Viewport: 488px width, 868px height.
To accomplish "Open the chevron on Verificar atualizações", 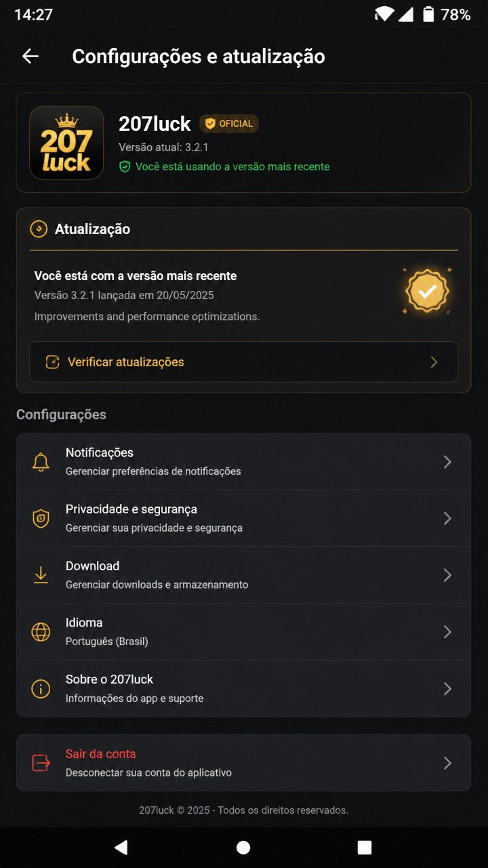I will [x=434, y=362].
